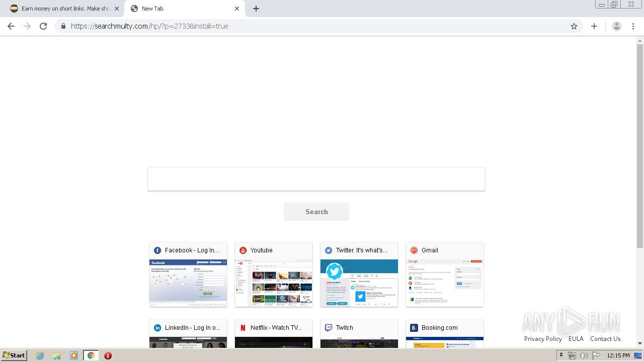The height and width of the screenshot is (362, 644).
Task: Open the Youtube tile title
Action: click(x=262, y=250)
